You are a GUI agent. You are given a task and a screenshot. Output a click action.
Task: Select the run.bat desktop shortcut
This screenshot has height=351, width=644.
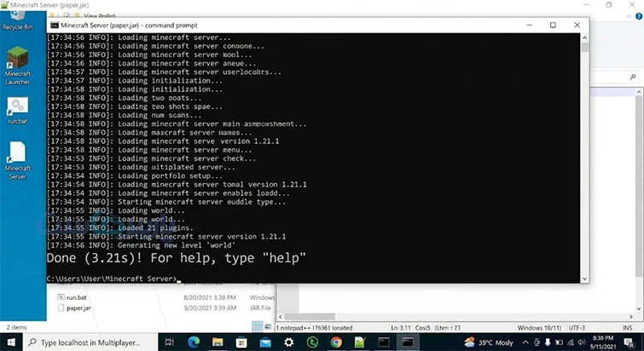click(18, 111)
